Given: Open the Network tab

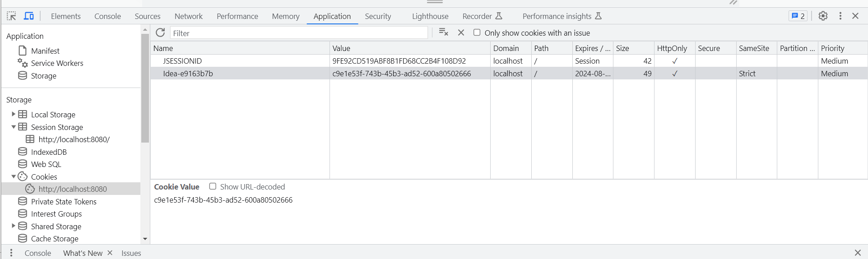Looking at the screenshot, I should click(x=189, y=16).
